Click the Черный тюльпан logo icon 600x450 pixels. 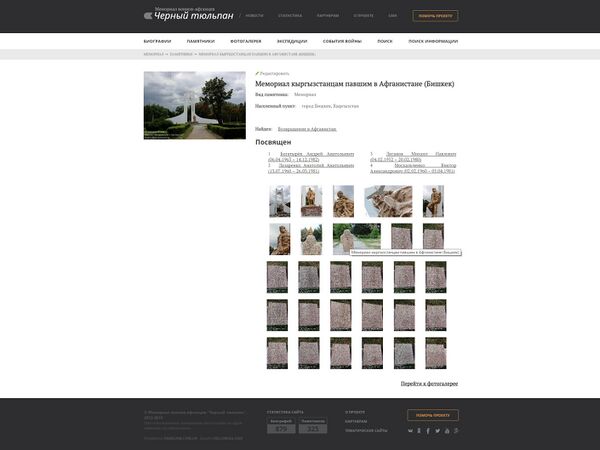148,16
